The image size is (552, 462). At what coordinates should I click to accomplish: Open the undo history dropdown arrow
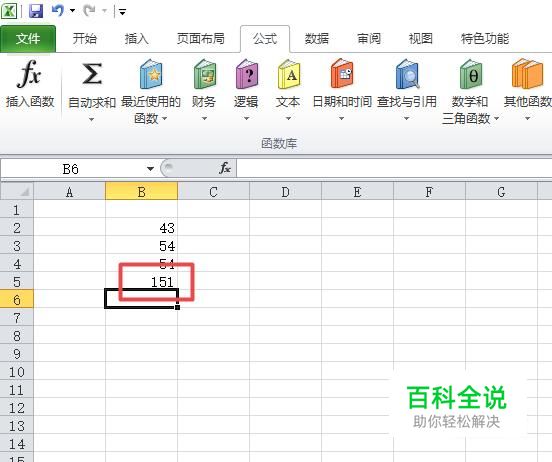click(x=73, y=11)
